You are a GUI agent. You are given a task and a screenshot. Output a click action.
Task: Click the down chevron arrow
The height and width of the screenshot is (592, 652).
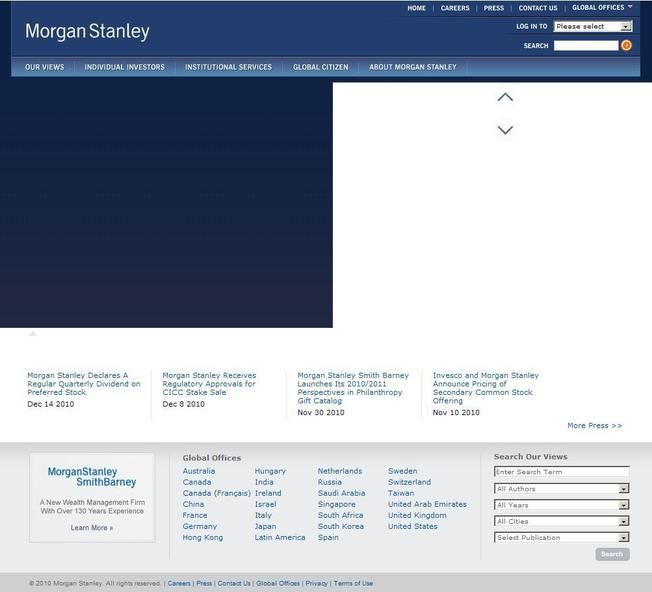point(505,130)
